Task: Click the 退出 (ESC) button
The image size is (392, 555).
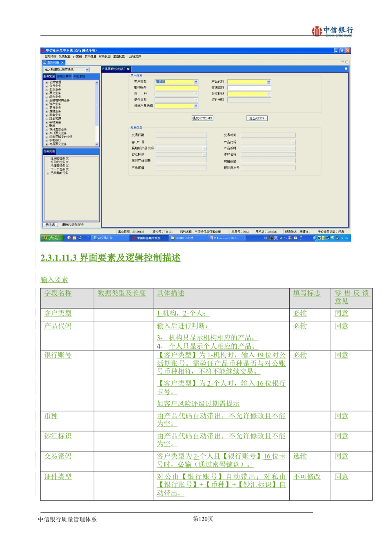Action: click(257, 118)
